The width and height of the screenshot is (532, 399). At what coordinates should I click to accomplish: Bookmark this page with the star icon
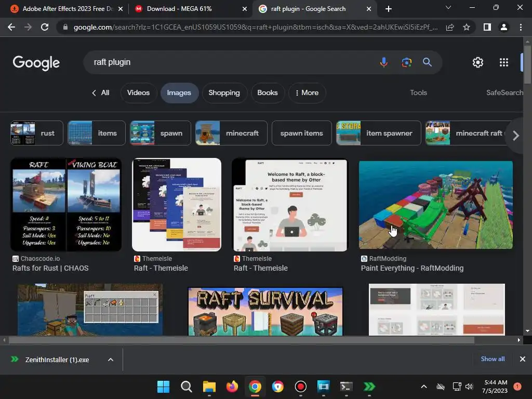tap(467, 27)
